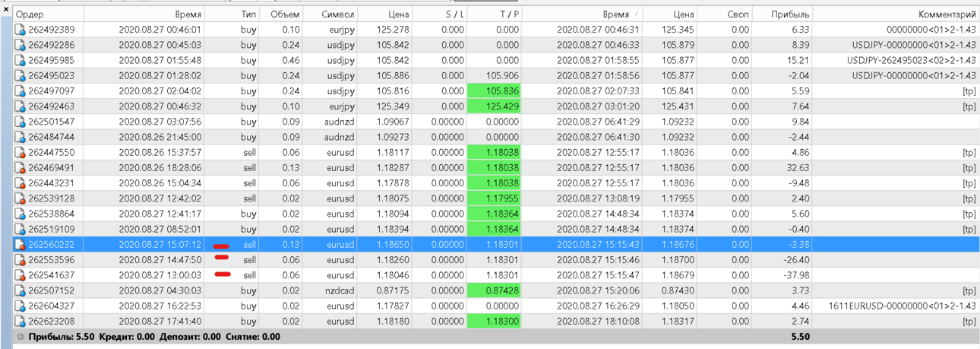The image size is (980, 349).
Task: Click the order icon for 262492463
Action: (21, 106)
